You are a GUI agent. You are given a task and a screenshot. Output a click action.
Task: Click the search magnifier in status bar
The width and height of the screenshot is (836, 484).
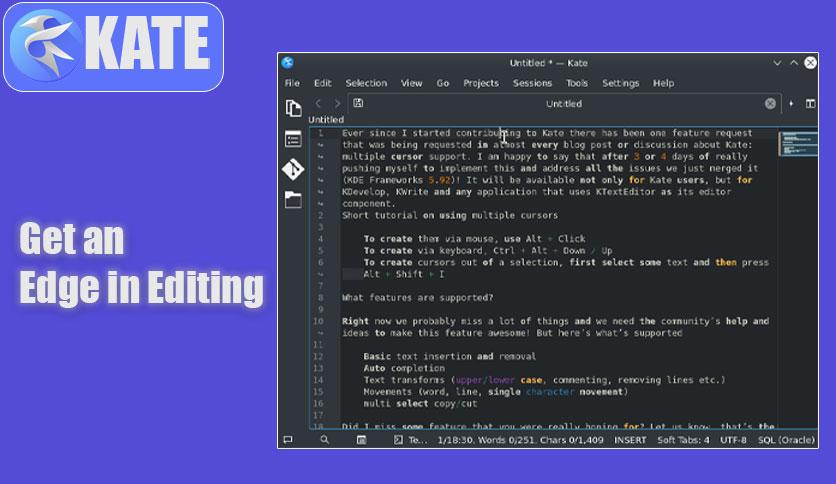tap(324, 440)
